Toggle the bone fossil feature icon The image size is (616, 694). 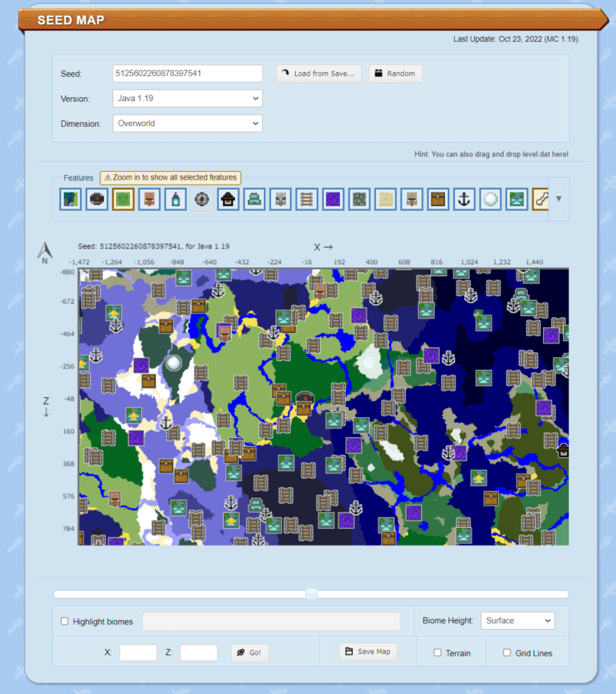(542, 199)
